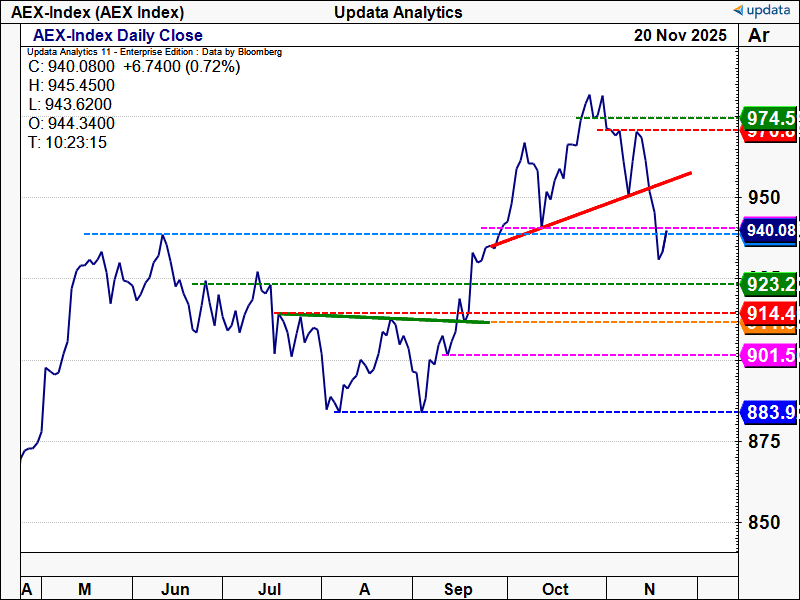Select the 'Oct' month on time axis
This screenshot has height=600, width=800.
tap(556, 589)
